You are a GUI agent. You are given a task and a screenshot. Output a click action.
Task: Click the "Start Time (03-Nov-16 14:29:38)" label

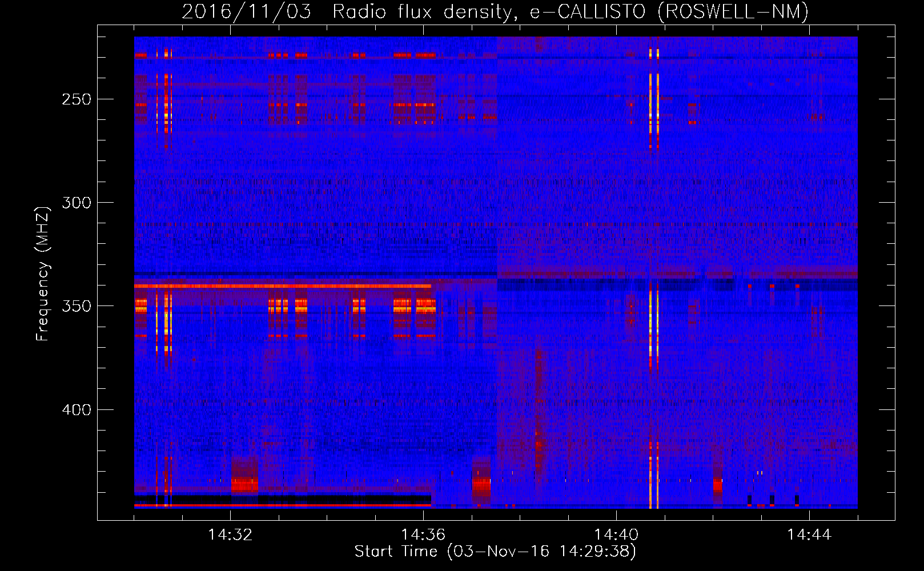pos(495,552)
